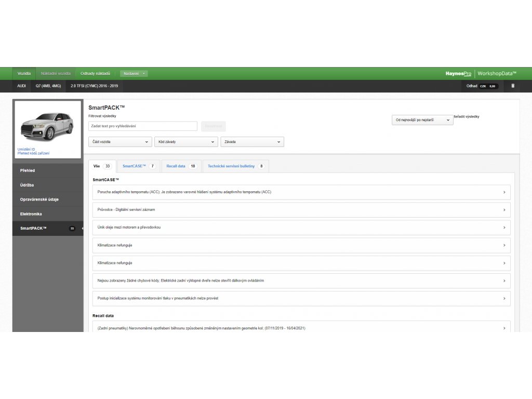Screen dimensions: 532x399
Task: Open Únik oleje mezi motorem a převodovkou
Action: point(301,228)
